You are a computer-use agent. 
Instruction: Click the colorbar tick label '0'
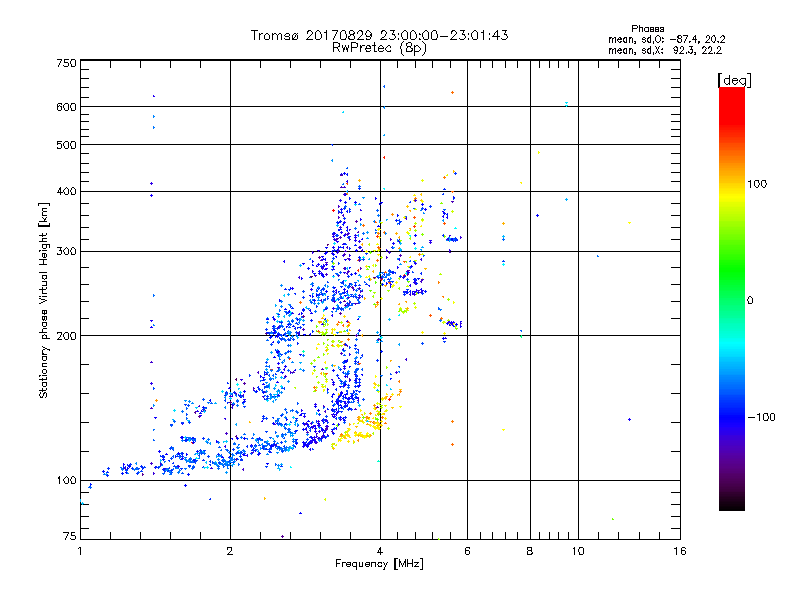(x=750, y=300)
